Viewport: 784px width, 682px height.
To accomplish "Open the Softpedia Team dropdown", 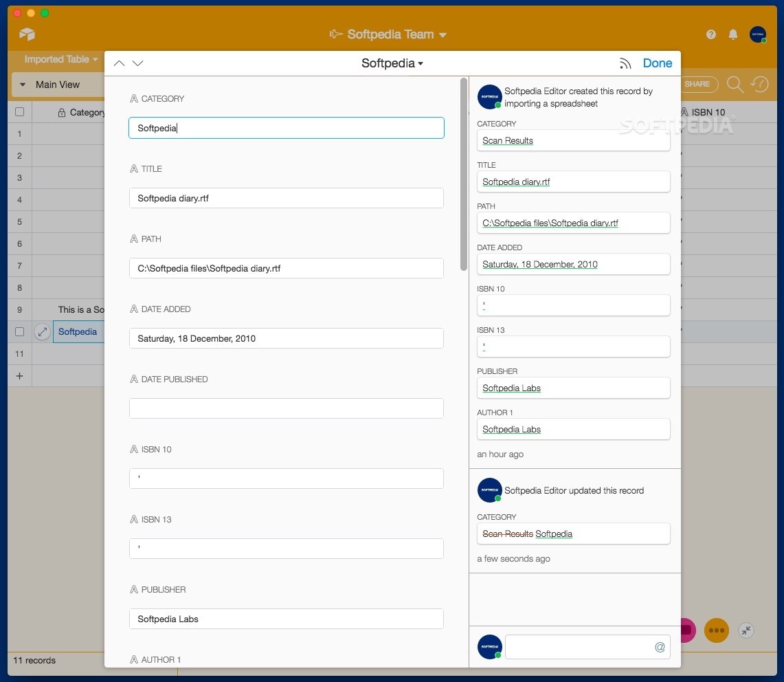I will click(x=388, y=34).
